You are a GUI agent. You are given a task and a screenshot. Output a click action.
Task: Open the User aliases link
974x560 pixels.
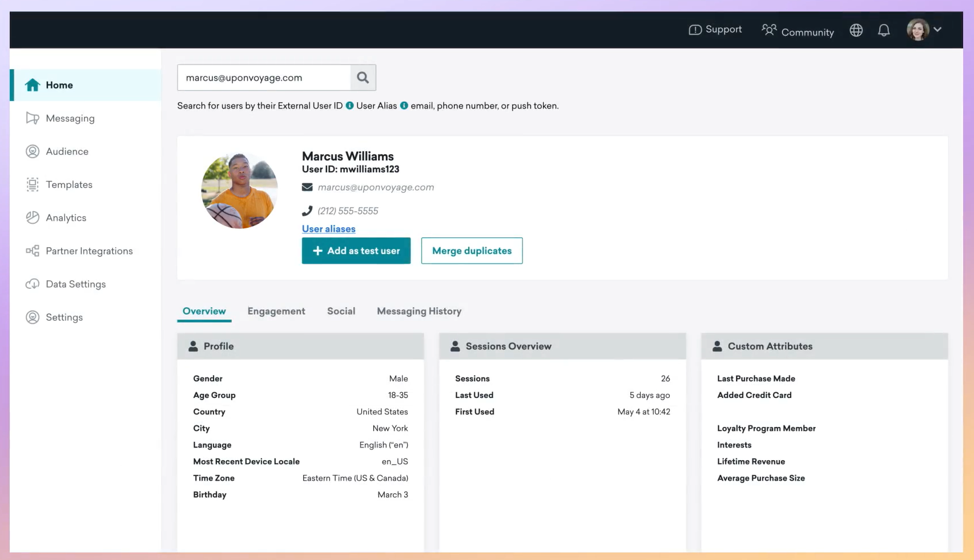[329, 229]
